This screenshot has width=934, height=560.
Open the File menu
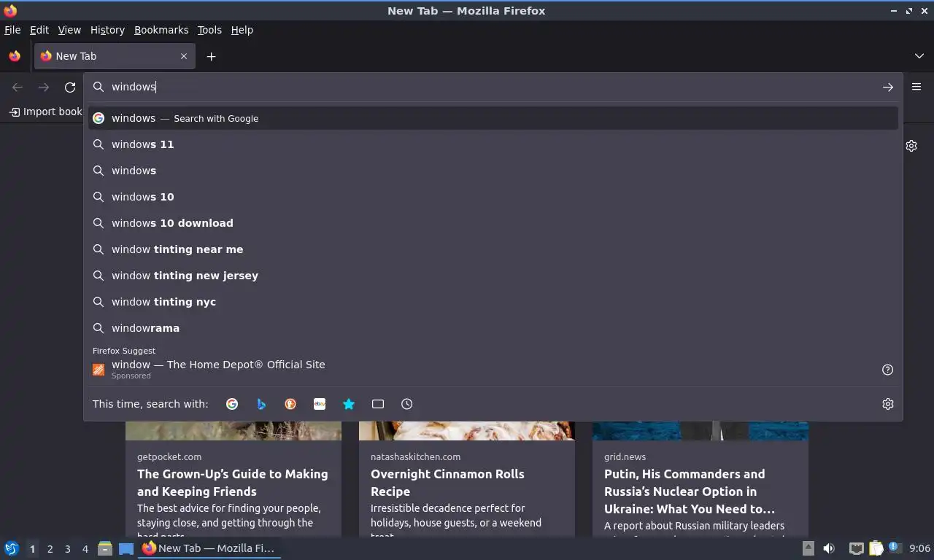click(12, 30)
